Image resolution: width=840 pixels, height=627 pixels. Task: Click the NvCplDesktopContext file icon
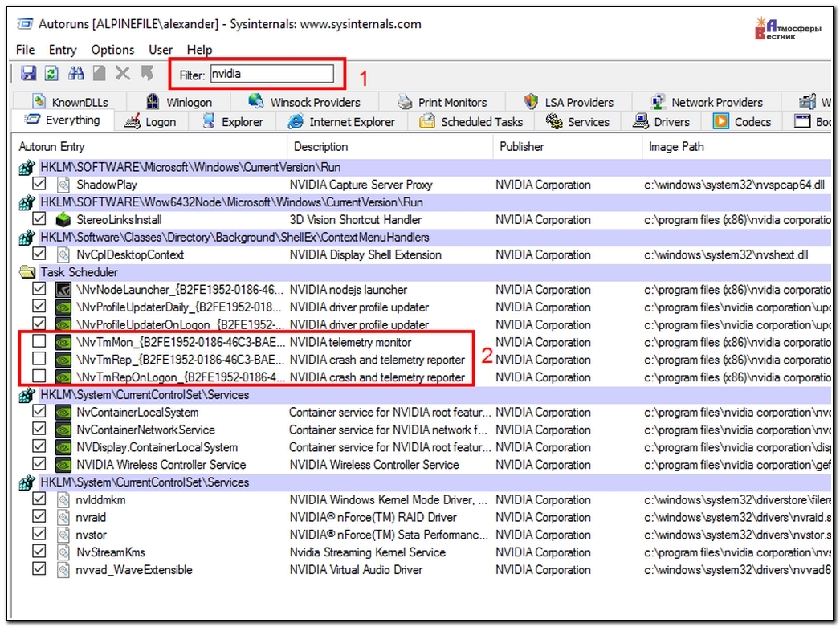(63, 254)
